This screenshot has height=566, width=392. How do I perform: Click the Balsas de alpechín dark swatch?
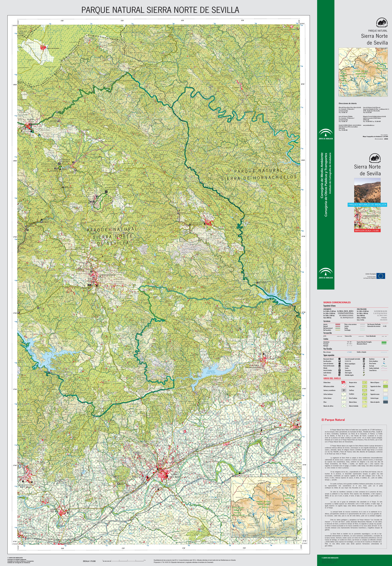pyautogui.click(x=386, y=402)
